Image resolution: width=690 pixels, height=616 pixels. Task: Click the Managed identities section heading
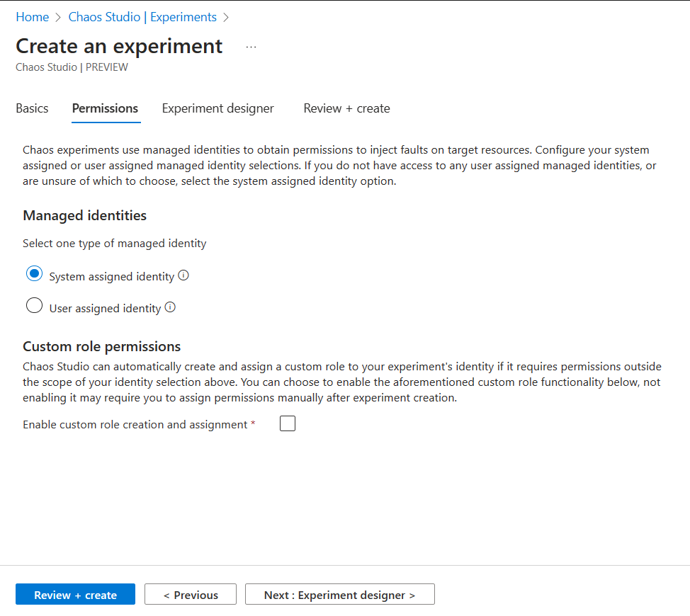click(x=85, y=215)
